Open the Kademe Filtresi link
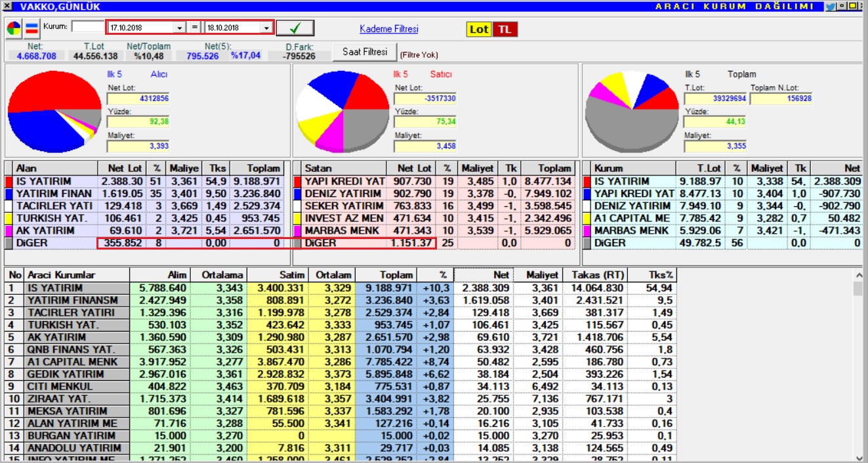Screen dimensions: 868x463 (389, 29)
